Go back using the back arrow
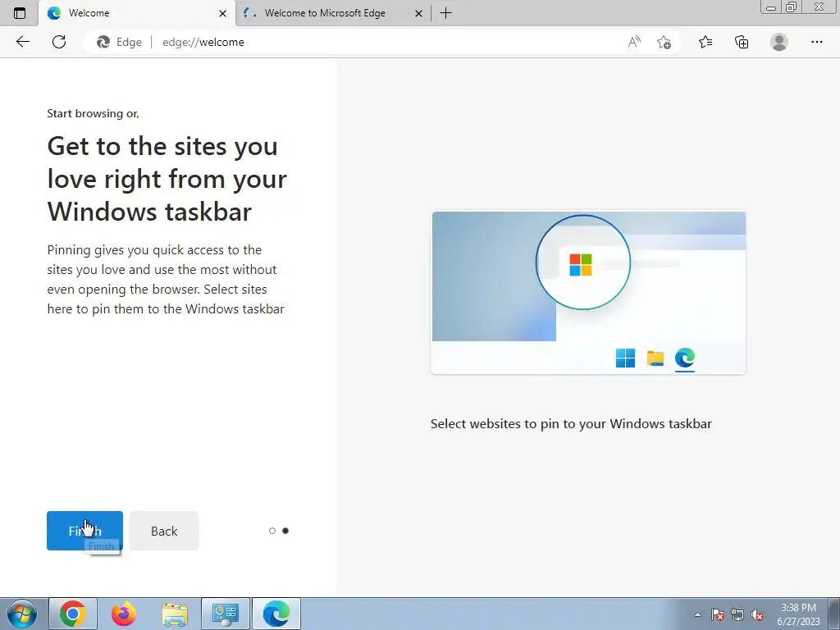Screen dimensions: 840x630 (x=22, y=42)
